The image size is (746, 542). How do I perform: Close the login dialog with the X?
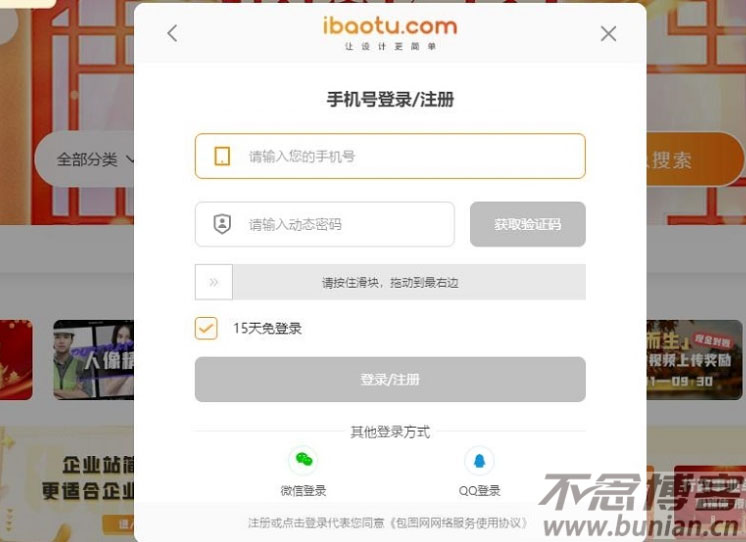608,34
